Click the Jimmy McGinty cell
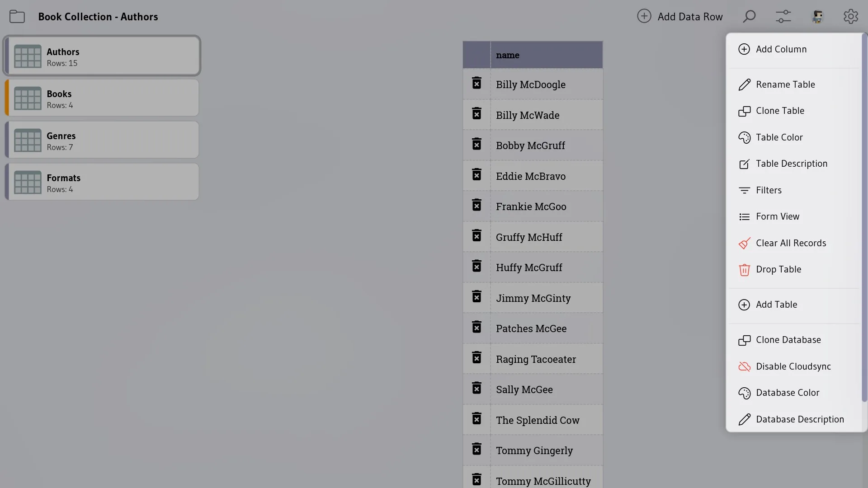Viewport: 868px width, 488px height. pyautogui.click(x=547, y=298)
